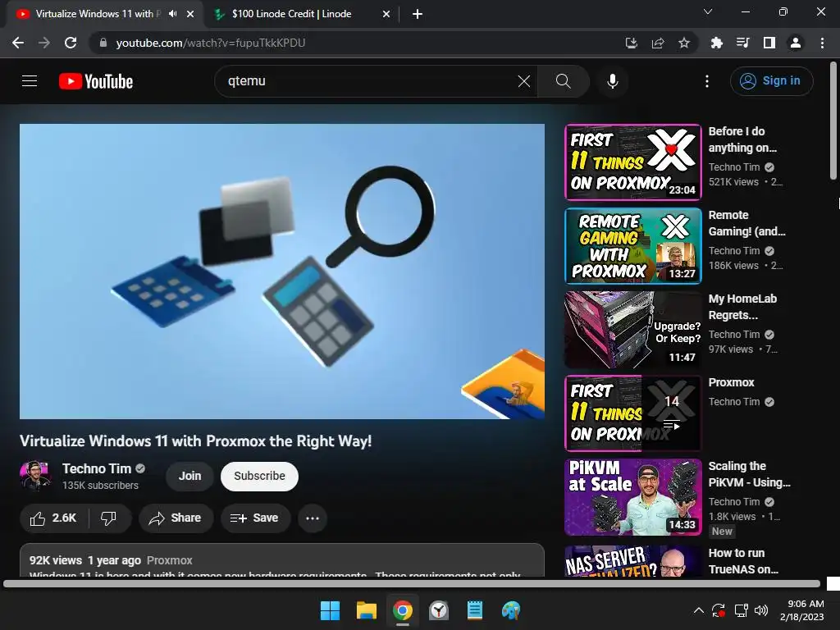Click the Chrome taskbar icon
840x630 pixels.
coord(402,610)
